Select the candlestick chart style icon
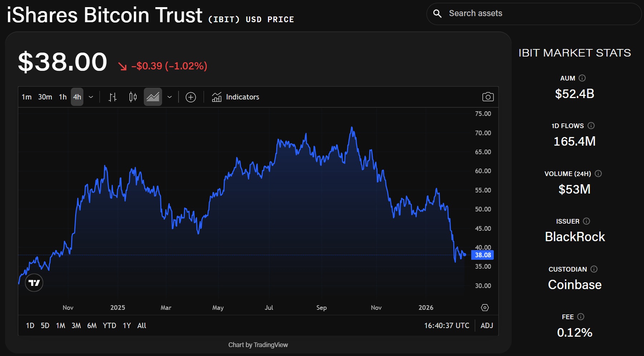Screen dimensions: 644x356 133,97
